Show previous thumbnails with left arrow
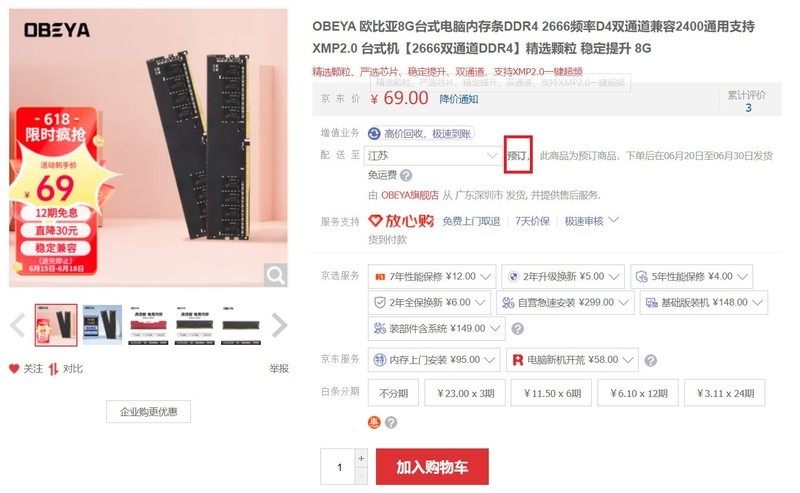800x493 pixels. pyautogui.click(x=18, y=325)
